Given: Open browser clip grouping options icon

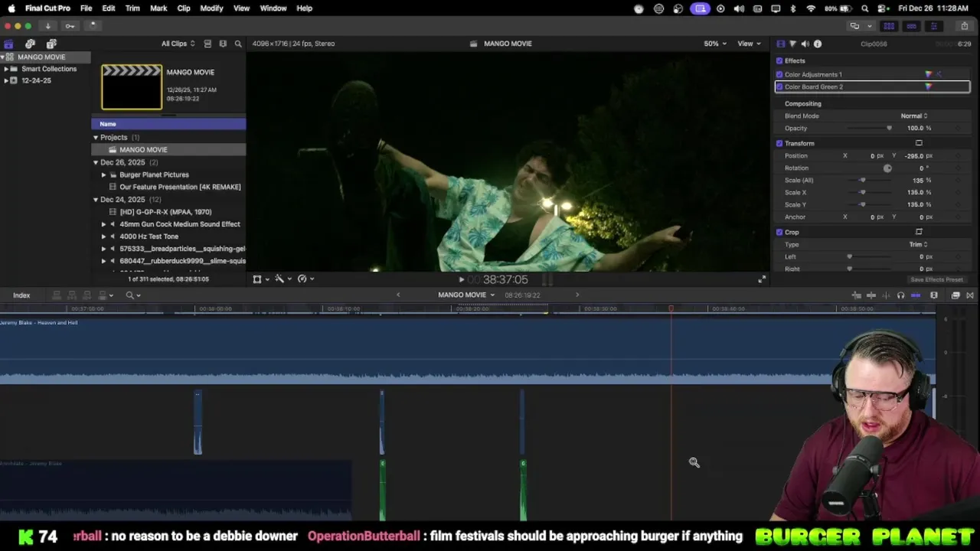Looking at the screenshot, I should click(223, 44).
